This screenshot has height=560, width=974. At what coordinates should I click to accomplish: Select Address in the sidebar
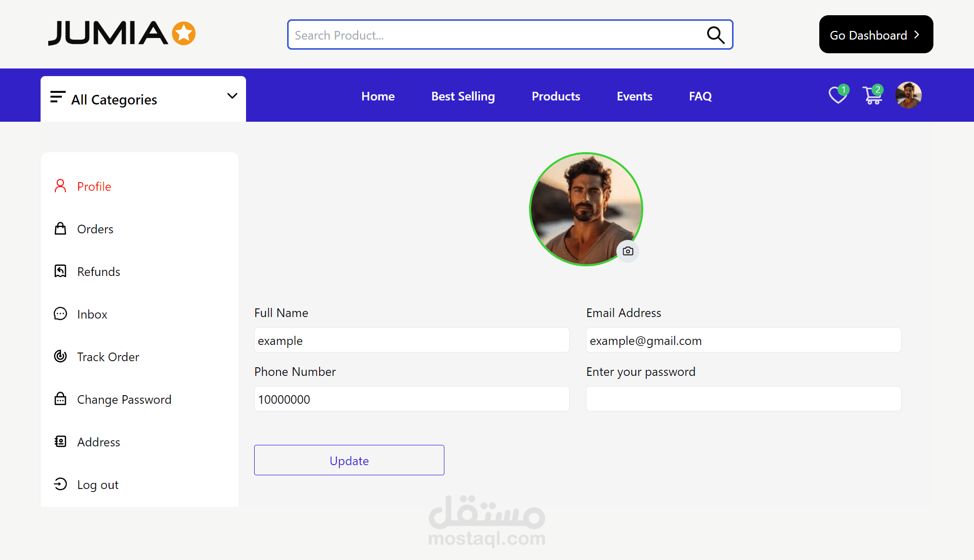98,442
